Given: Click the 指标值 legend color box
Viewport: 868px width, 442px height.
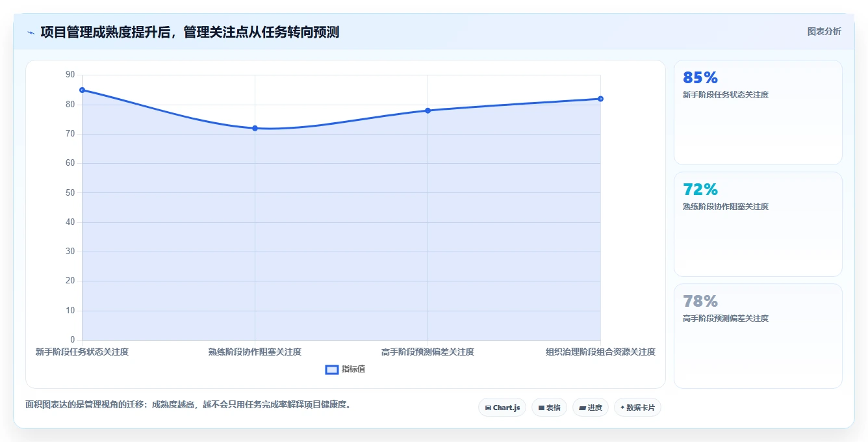Looking at the screenshot, I should point(331,369).
